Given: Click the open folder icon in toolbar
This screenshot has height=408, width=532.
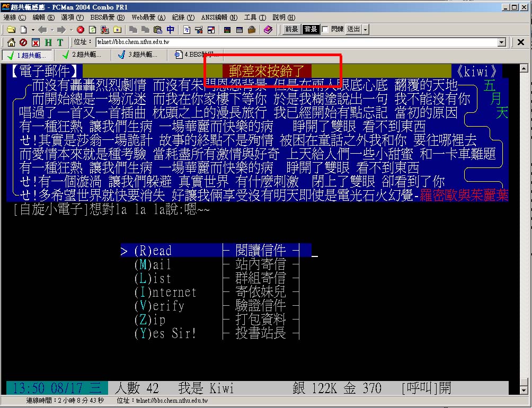Looking at the screenshot, I should click(10, 30).
